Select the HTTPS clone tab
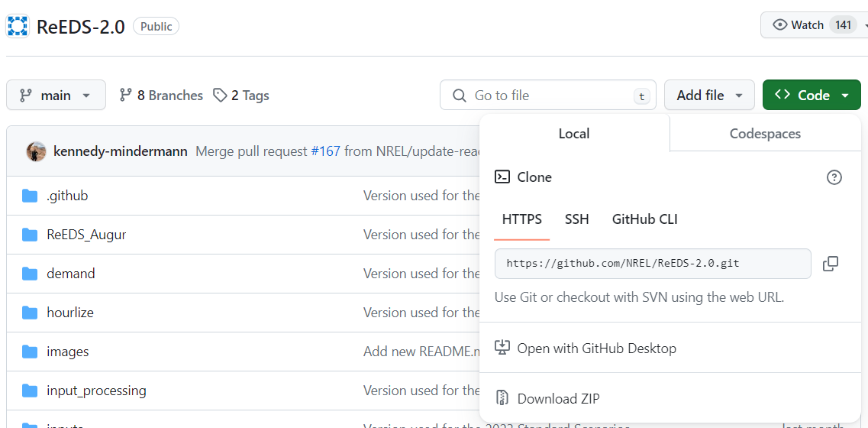This screenshot has width=868, height=428. [x=522, y=219]
